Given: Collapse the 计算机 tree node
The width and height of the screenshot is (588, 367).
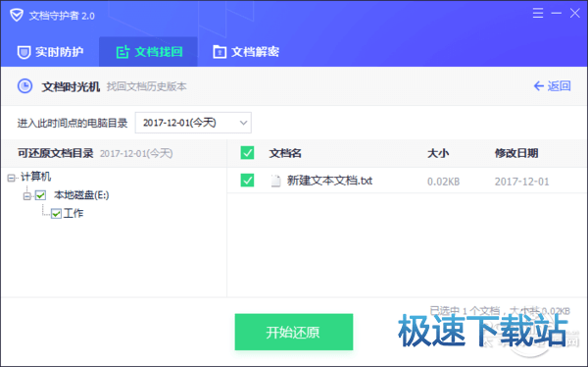Looking at the screenshot, I should (11, 178).
